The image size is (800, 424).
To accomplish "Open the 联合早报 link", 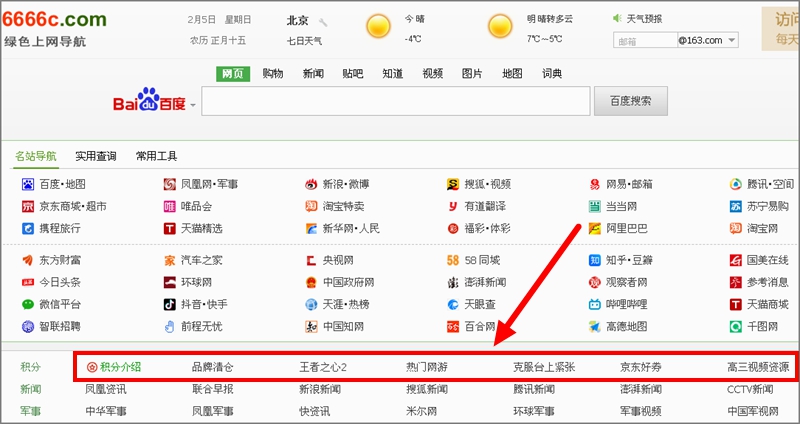I will (x=213, y=389).
